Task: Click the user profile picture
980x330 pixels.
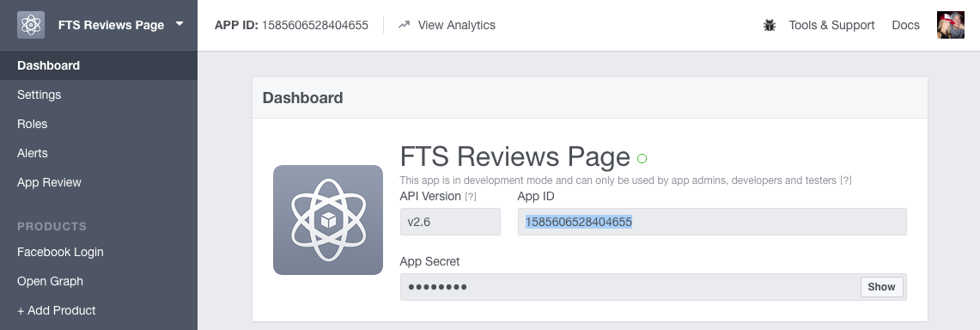Action: coord(951,25)
